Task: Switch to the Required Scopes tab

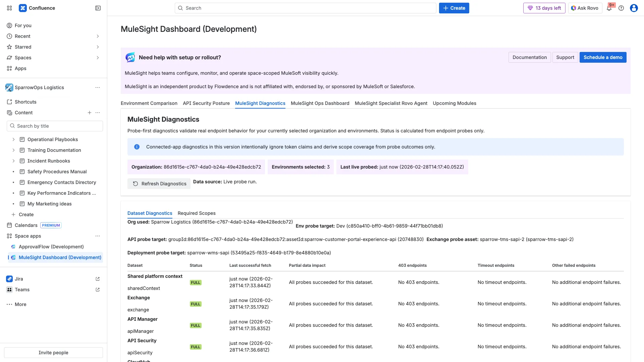Action: click(x=197, y=213)
